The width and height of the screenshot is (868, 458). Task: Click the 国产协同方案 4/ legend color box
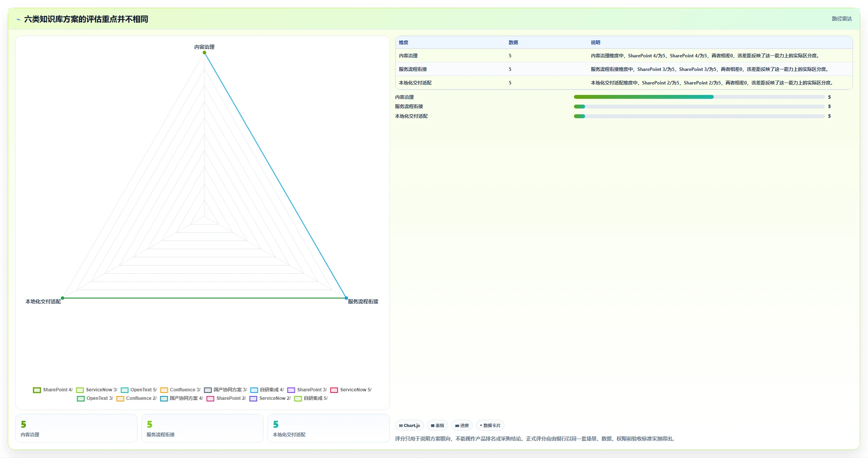tap(164, 399)
